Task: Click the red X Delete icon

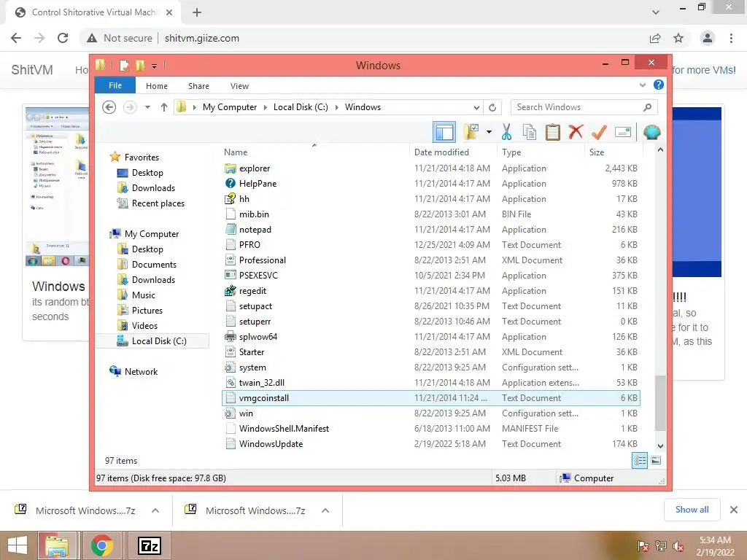Action: [576, 131]
